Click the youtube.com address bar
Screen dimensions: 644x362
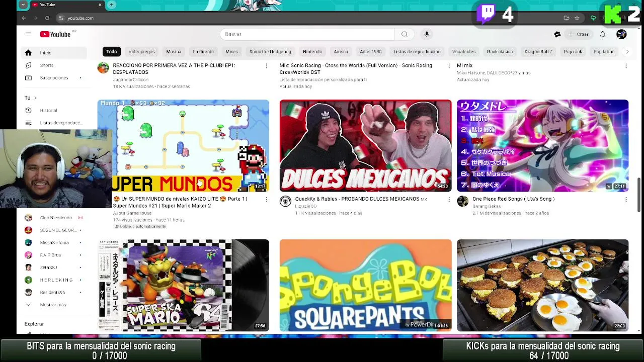tap(307, 18)
